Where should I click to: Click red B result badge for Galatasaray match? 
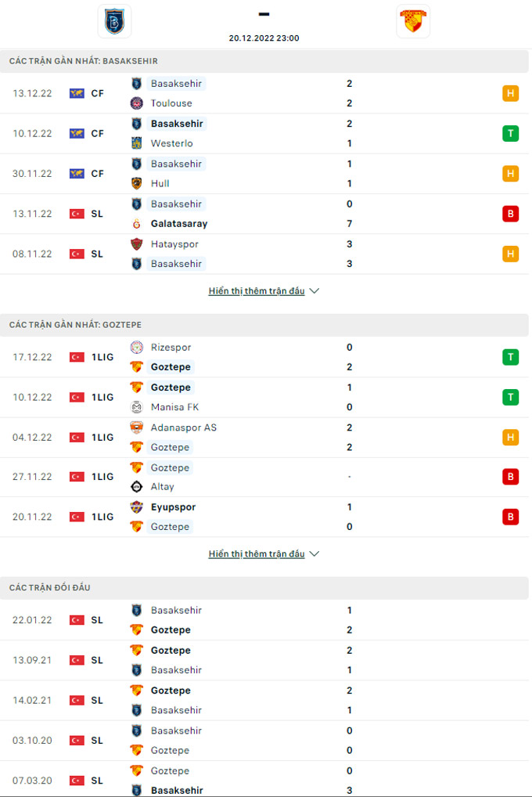pyautogui.click(x=511, y=214)
